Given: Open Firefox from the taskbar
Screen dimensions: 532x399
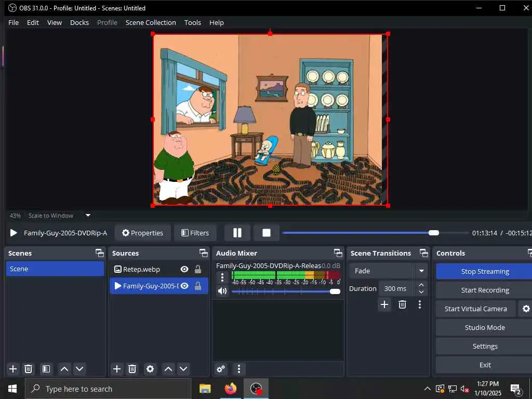Looking at the screenshot, I should pos(230,389).
